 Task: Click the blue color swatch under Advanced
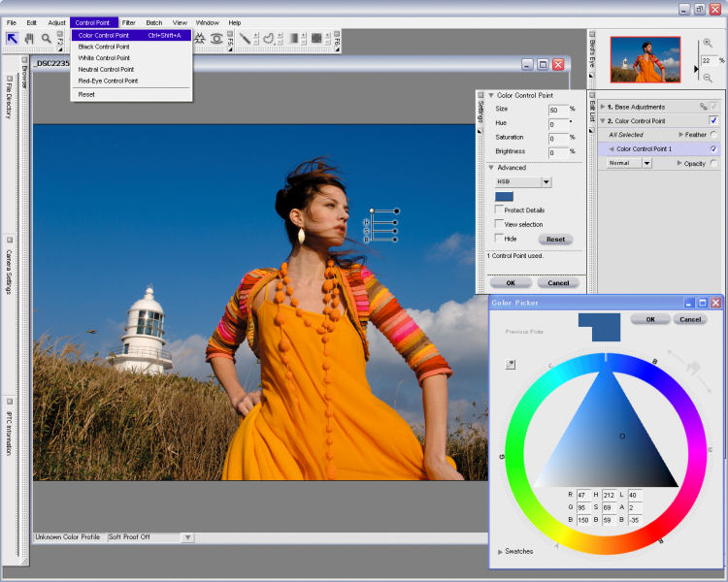click(504, 196)
